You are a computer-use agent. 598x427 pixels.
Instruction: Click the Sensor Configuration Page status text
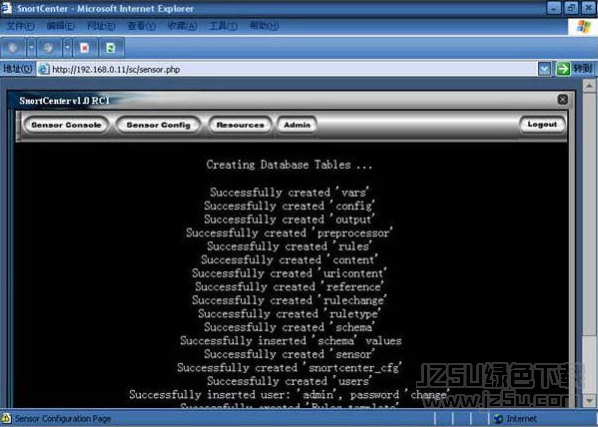[x=63, y=419]
